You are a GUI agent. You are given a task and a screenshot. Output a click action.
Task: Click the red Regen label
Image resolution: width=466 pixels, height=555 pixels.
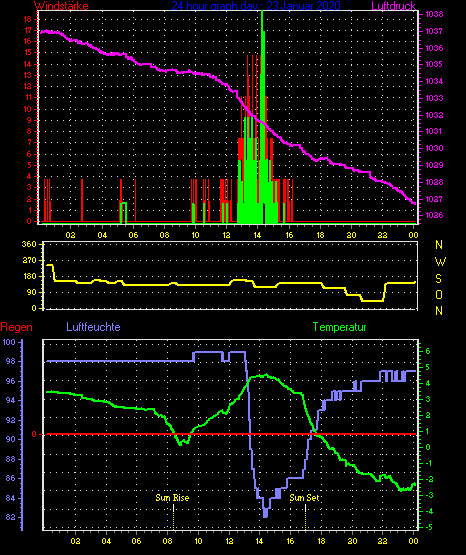point(16,327)
